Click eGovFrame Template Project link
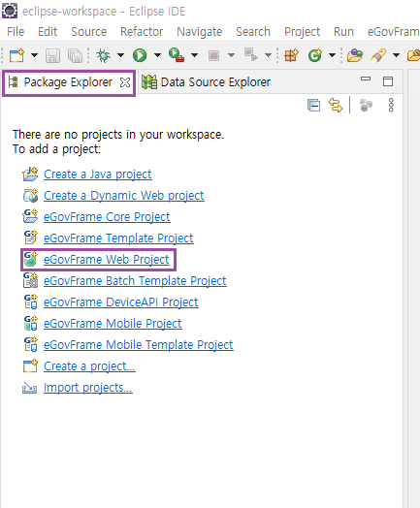This screenshot has height=508, width=420. click(118, 238)
